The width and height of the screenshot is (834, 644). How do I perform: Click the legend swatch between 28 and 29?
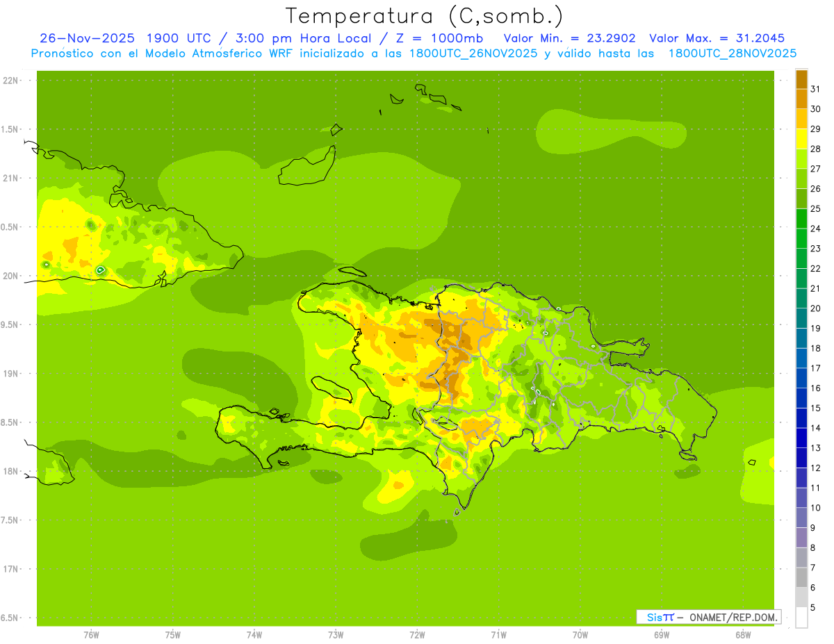point(801,139)
